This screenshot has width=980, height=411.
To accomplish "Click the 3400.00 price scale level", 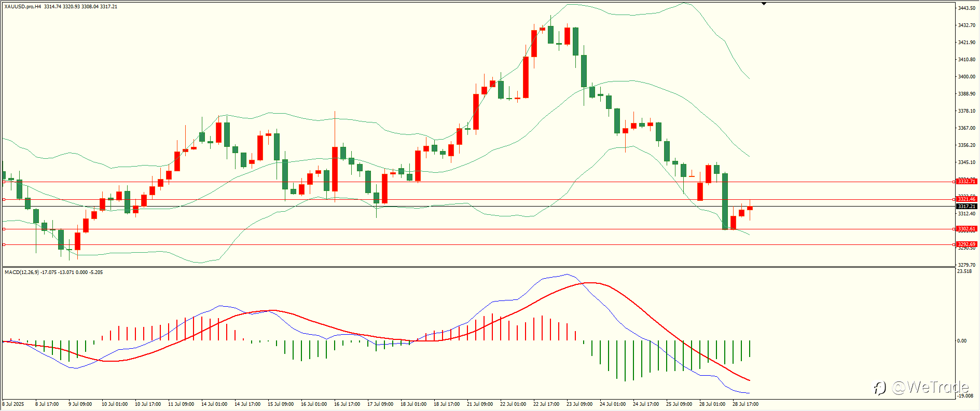I will pos(967,77).
